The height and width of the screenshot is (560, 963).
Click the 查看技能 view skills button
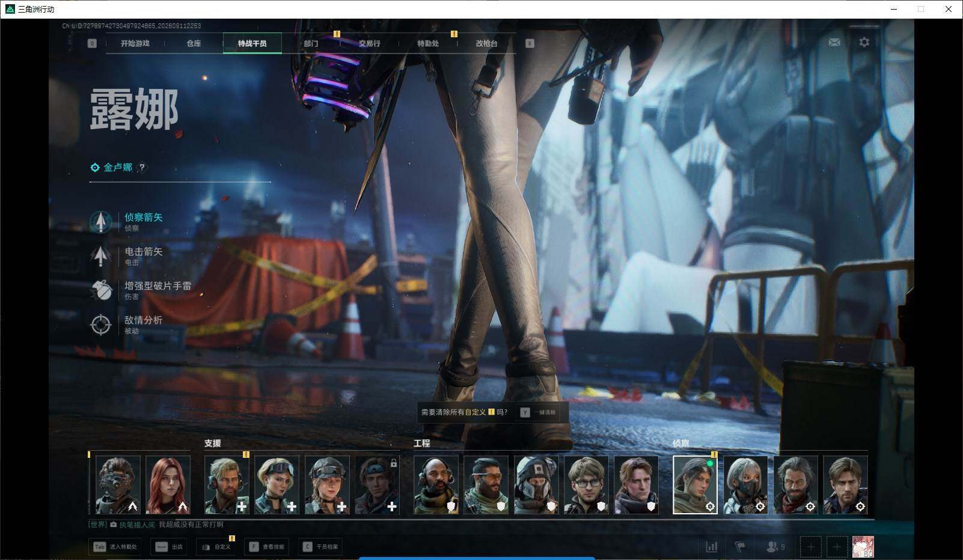pos(267,547)
